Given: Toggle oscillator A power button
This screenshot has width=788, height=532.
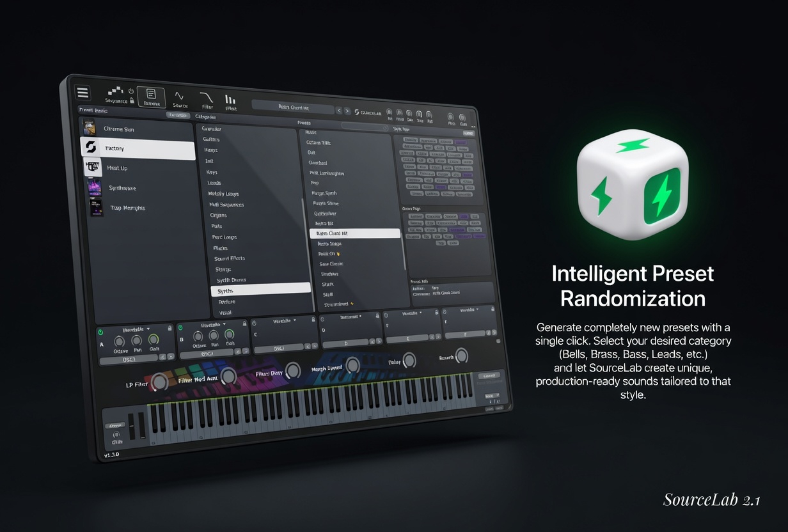Looking at the screenshot, I should pyautogui.click(x=100, y=331).
